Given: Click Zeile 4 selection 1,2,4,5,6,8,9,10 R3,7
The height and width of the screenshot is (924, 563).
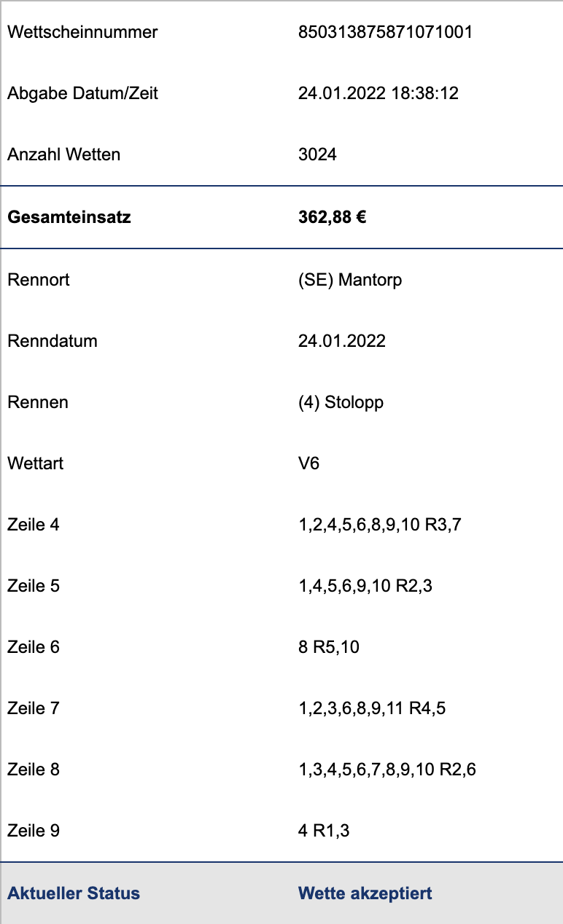Looking at the screenshot, I should [380, 525].
